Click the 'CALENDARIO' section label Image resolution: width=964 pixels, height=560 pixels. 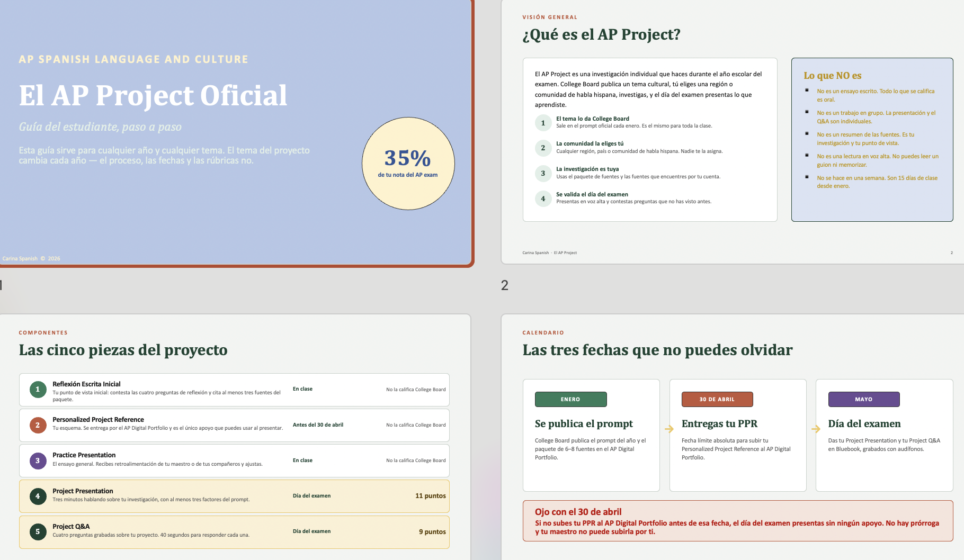[x=543, y=333]
